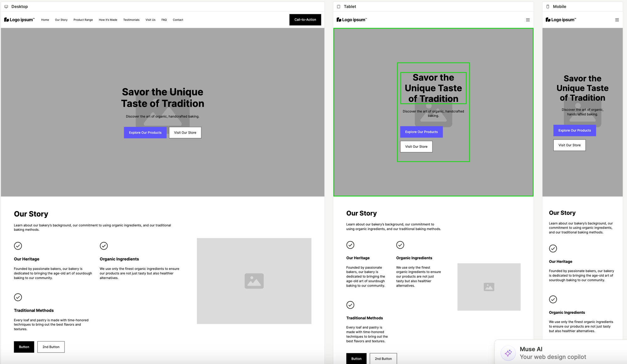
Task: Click Our Heritage checkmark icon in Desktop preview
Action: click(18, 246)
